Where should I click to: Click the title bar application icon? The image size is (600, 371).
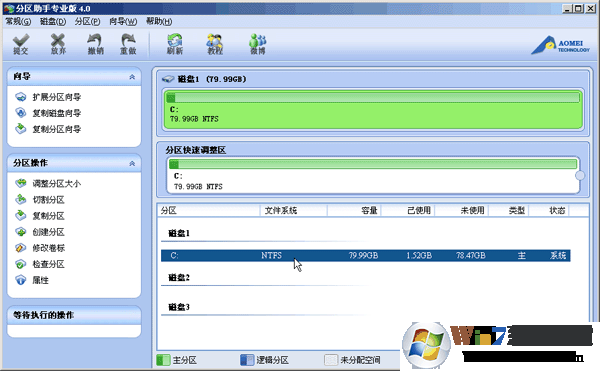tap(9, 8)
